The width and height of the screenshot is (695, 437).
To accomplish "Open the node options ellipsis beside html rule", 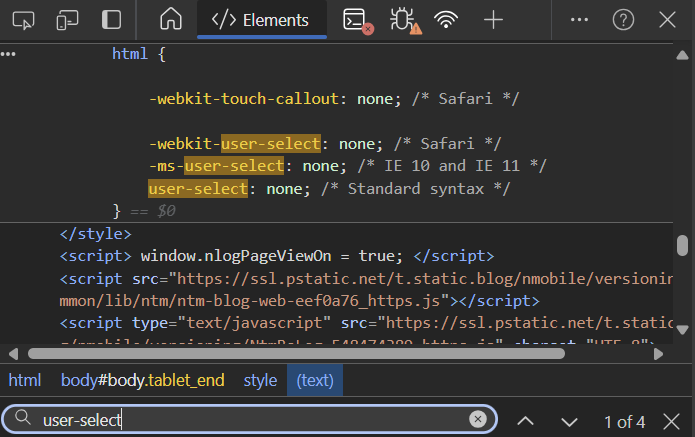I will click(x=8, y=54).
